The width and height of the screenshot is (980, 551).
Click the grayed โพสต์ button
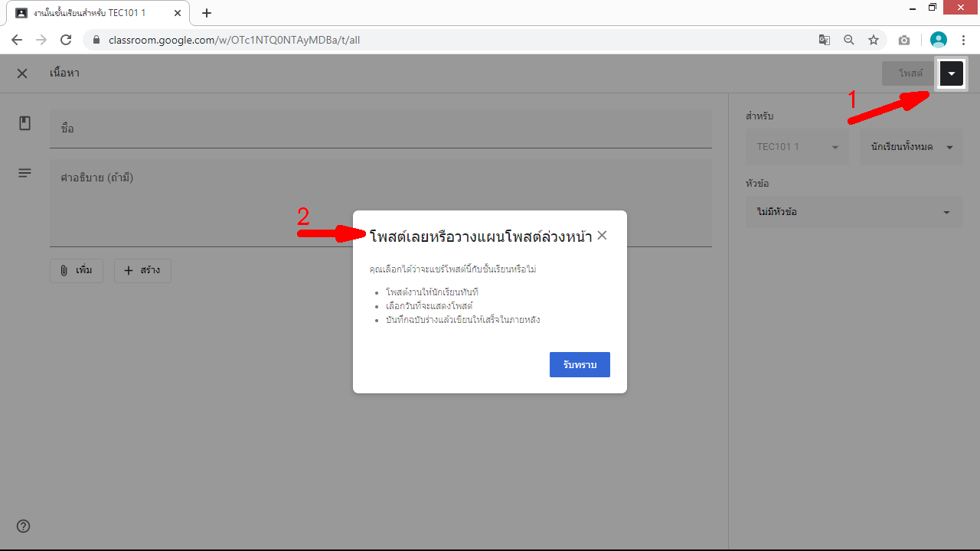click(x=910, y=73)
